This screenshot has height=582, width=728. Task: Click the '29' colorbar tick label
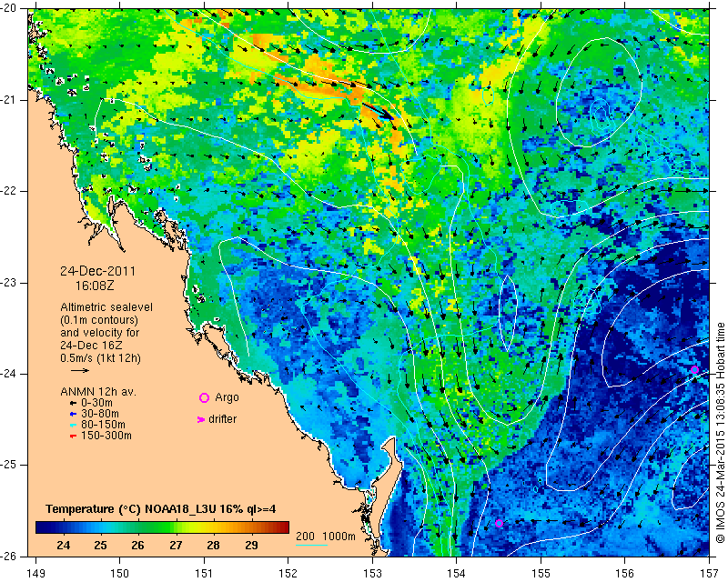(251, 545)
